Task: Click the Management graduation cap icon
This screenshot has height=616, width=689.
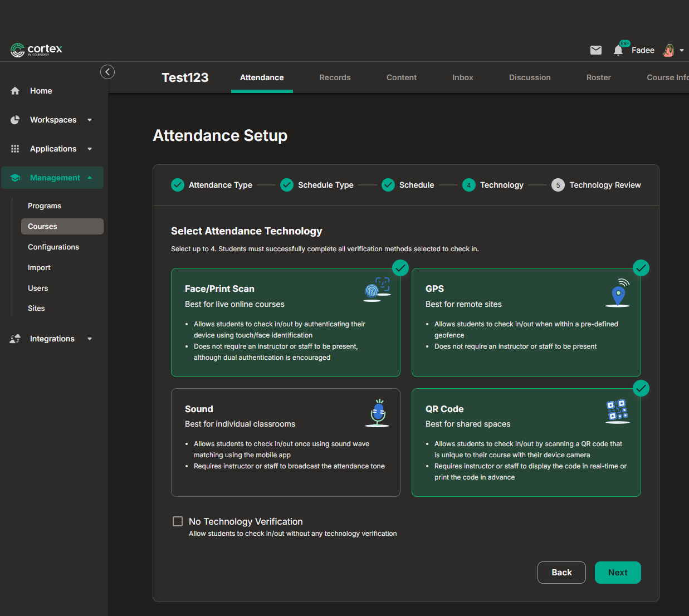Action: coord(15,178)
